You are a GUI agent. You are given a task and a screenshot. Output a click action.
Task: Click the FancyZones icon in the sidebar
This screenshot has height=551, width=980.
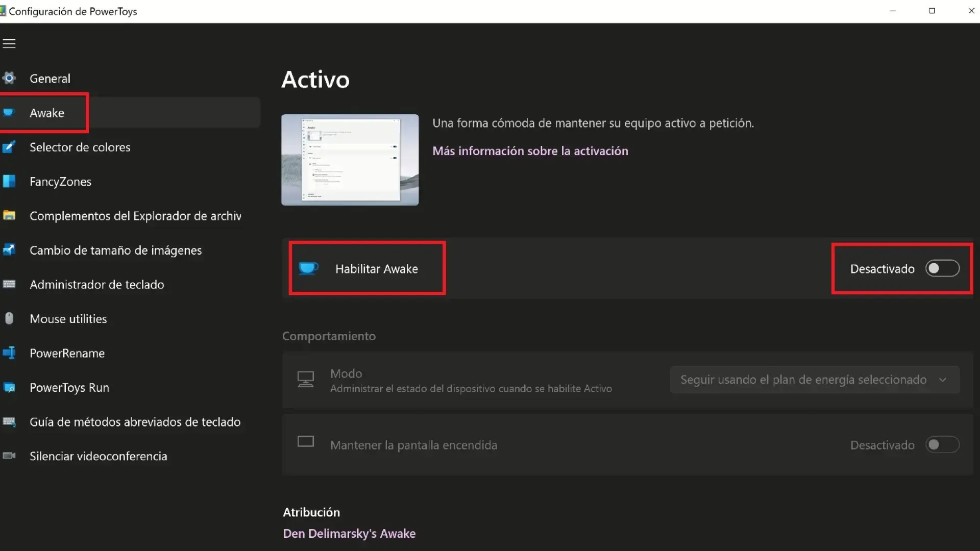tap(9, 181)
